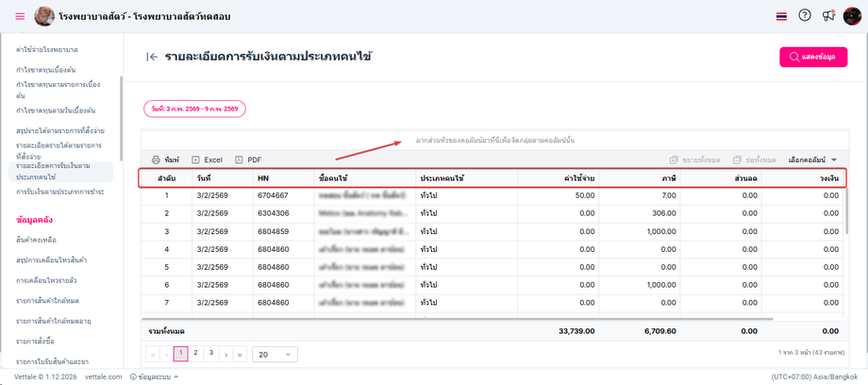
Task: Go back using the arrow beside the page title
Action: click(x=152, y=57)
